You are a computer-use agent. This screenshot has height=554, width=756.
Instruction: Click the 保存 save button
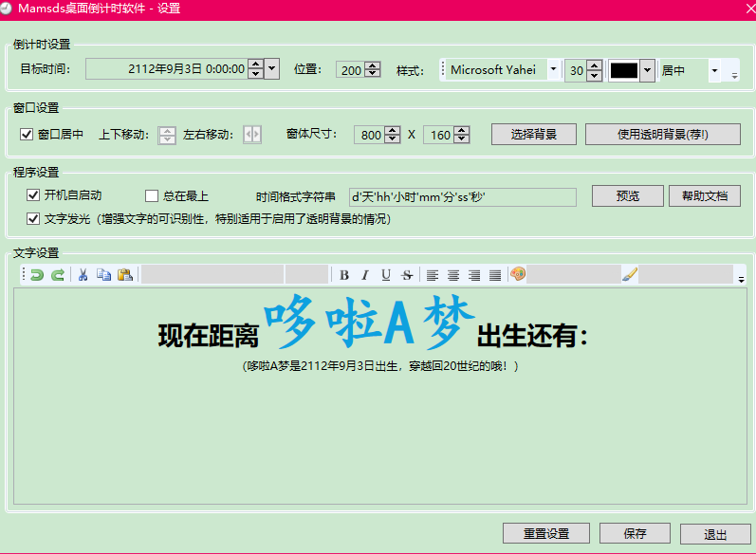pos(635,533)
